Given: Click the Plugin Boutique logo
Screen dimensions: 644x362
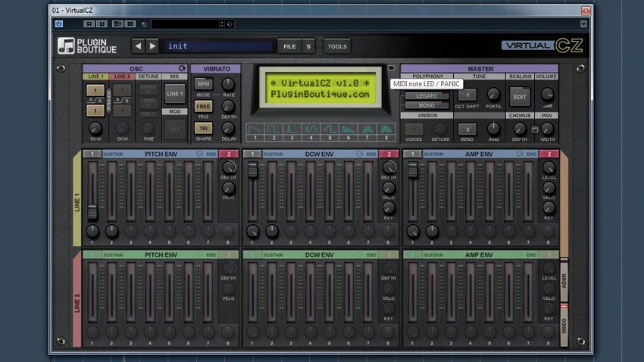Looking at the screenshot, I should [x=87, y=46].
